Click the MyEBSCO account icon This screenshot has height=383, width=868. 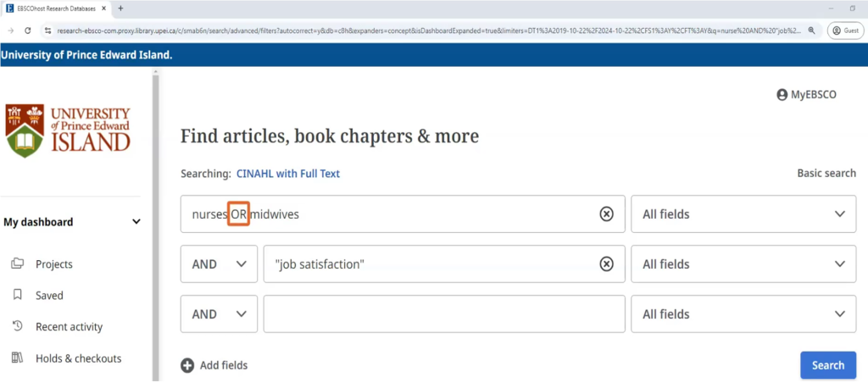click(782, 95)
